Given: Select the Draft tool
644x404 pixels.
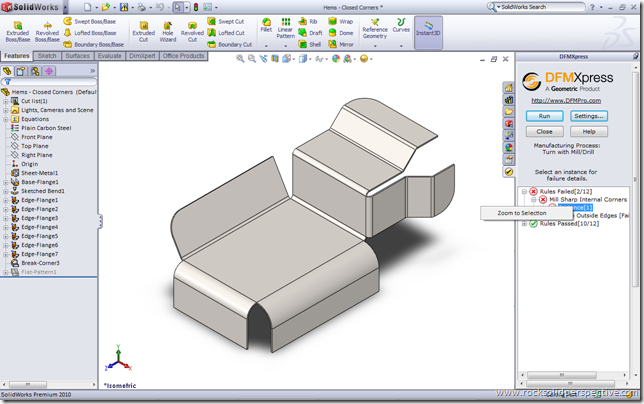Looking at the screenshot, I should 310,33.
